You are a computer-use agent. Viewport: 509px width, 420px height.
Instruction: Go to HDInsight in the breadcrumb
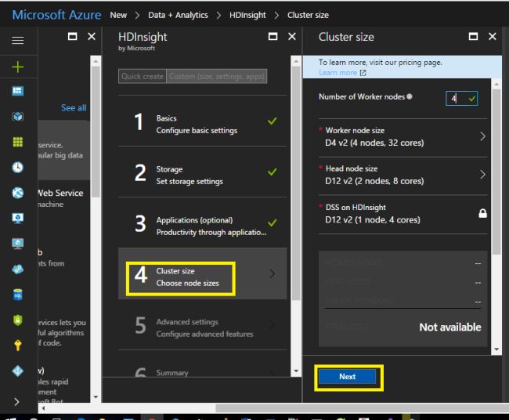(247, 15)
